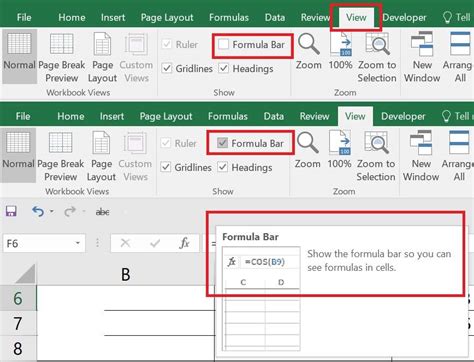This screenshot has width=474, height=362.
Task: Click the fx Insert Function icon
Action: (184, 243)
